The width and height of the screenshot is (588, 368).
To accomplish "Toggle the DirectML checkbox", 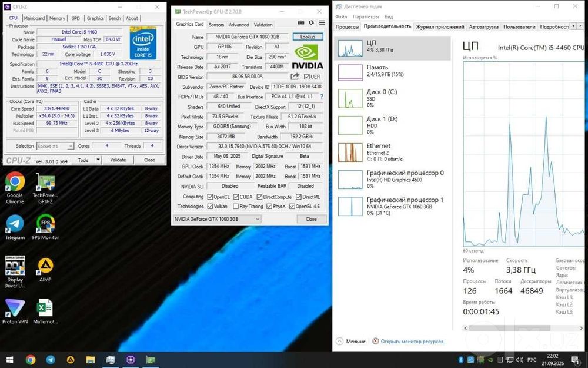I will coord(299,197).
